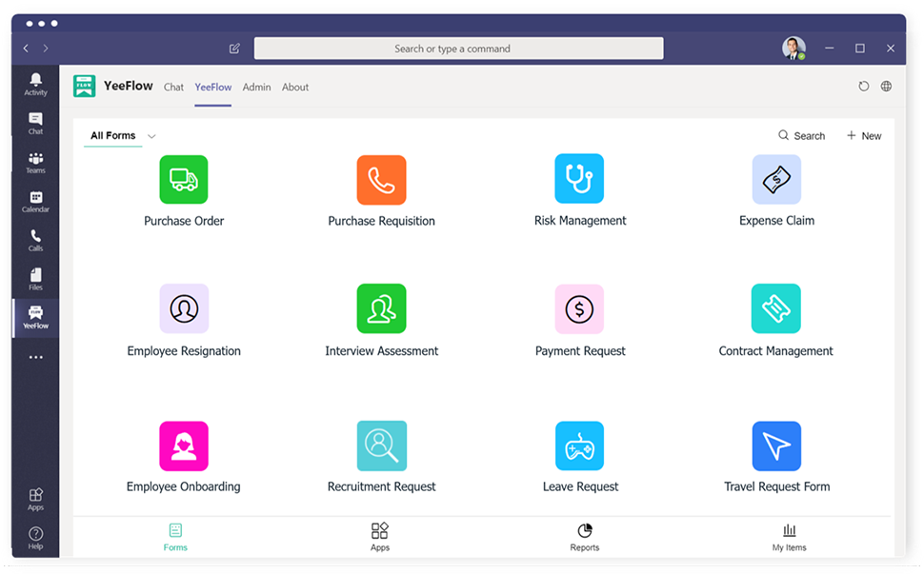Screen dimensions: 924x574
Task: Click the Recruitment Request label
Action: coord(381,486)
